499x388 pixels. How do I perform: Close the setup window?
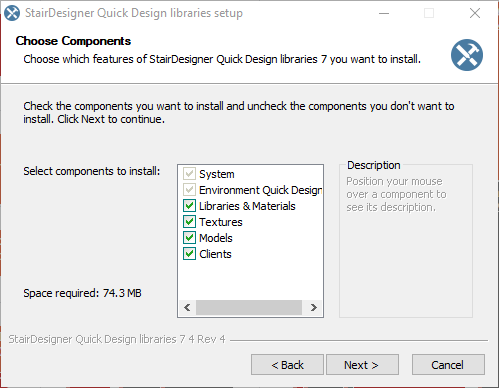tap(475, 13)
